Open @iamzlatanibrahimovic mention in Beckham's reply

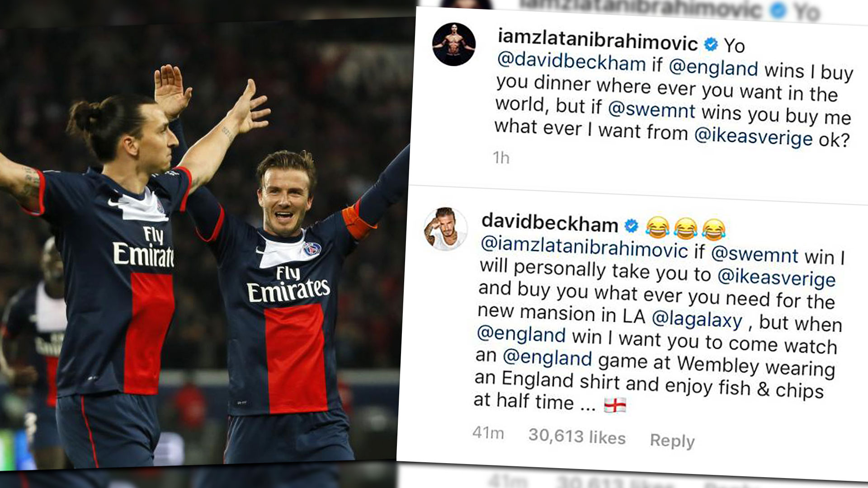[584, 247]
